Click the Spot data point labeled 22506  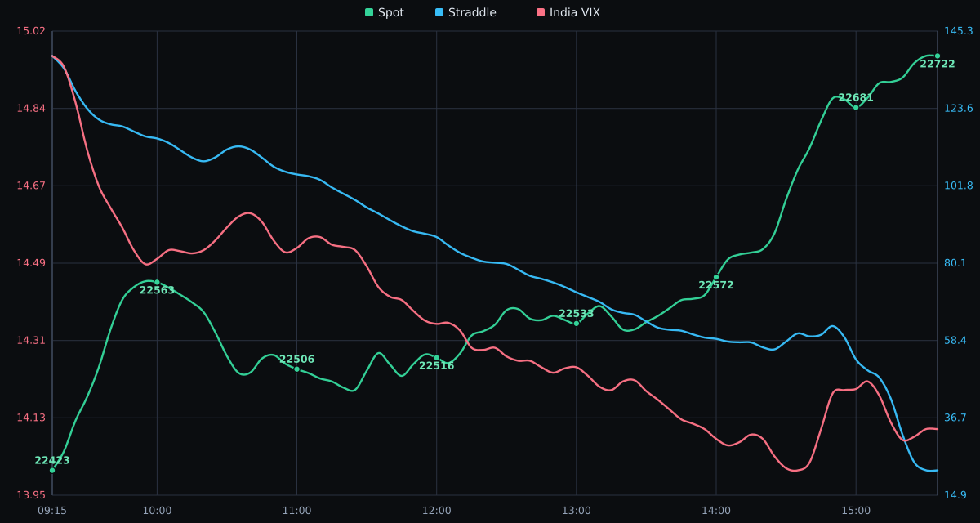click(296, 369)
